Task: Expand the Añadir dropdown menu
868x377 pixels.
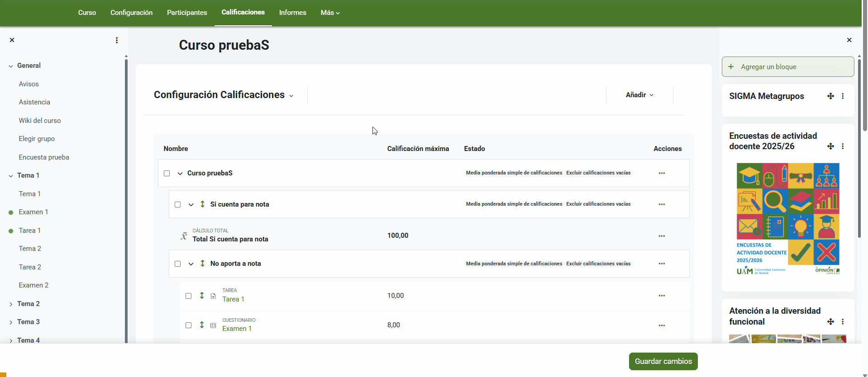Action: pyautogui.click(x=639, y=95)
